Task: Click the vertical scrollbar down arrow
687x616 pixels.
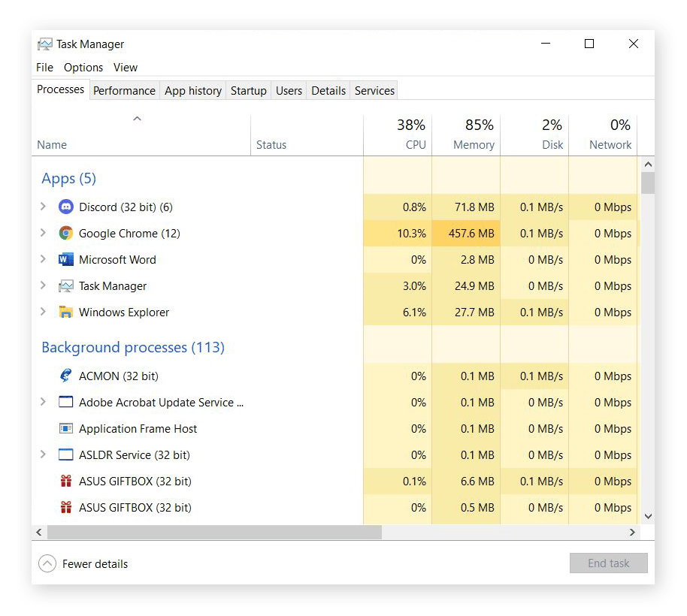Action: (648, 516)
